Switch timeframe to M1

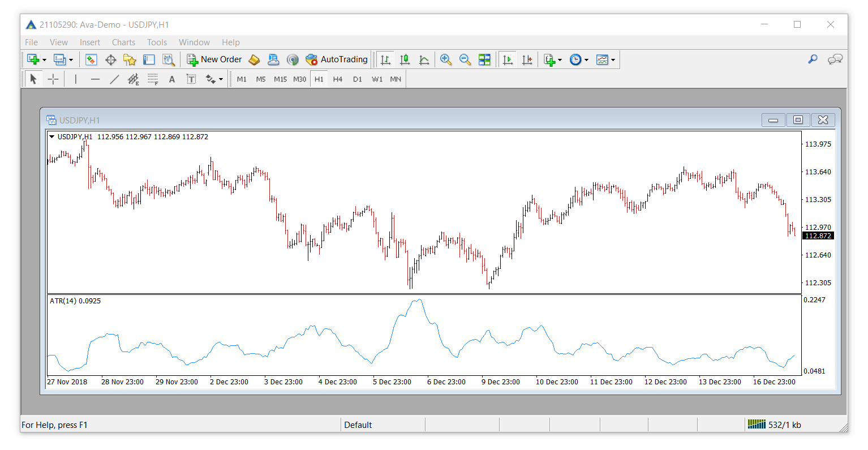click(x=242, y=79)
